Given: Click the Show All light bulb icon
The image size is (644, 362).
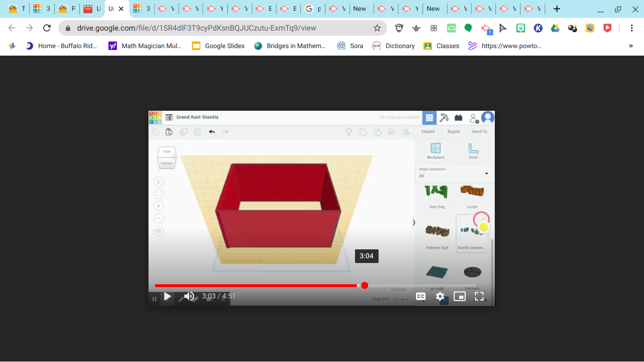Looking at the screenshot, I should tap(349, 132).
